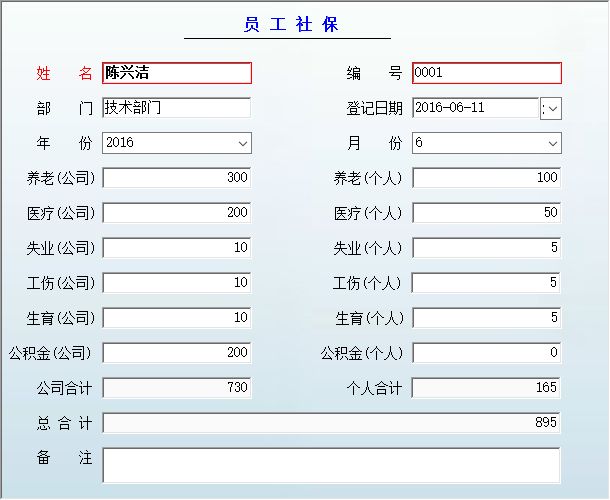Click the 医疗(个人) field with value 50
Screen dimensions: 610x500
pos(486,213)
